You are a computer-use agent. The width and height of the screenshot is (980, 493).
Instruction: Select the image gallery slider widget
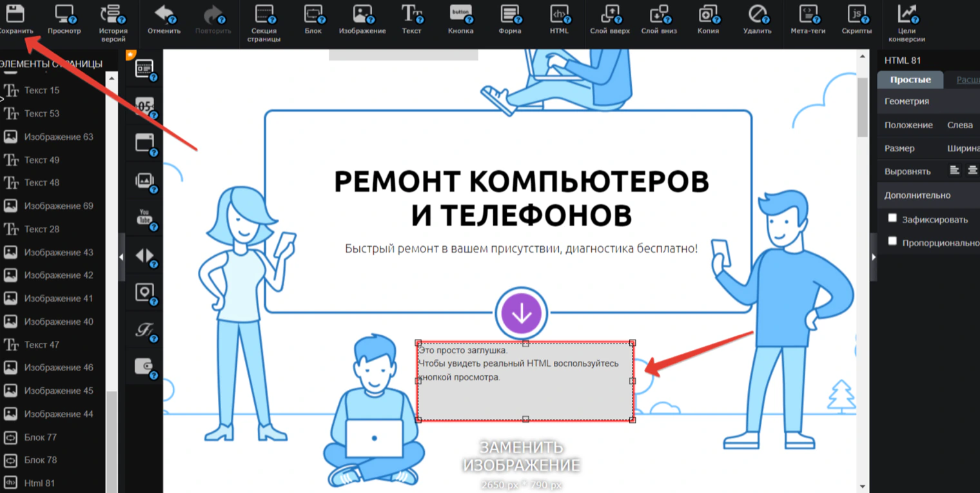click(144, 180)
